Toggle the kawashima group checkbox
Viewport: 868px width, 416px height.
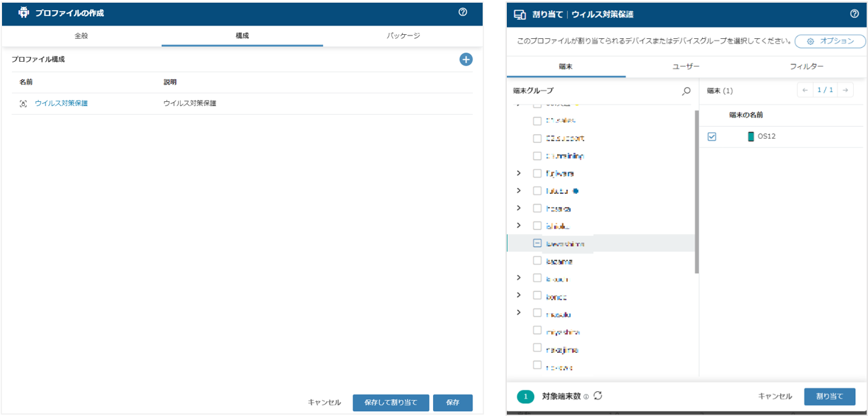(537, 244)
